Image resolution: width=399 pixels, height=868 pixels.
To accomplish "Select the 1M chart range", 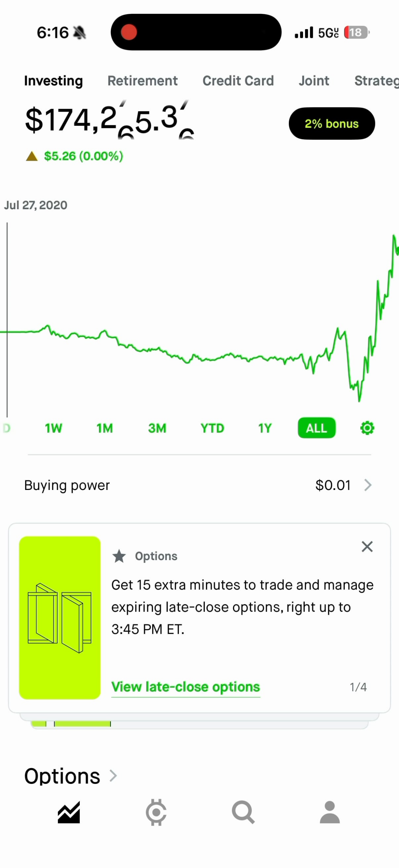I will coord(105,428).
